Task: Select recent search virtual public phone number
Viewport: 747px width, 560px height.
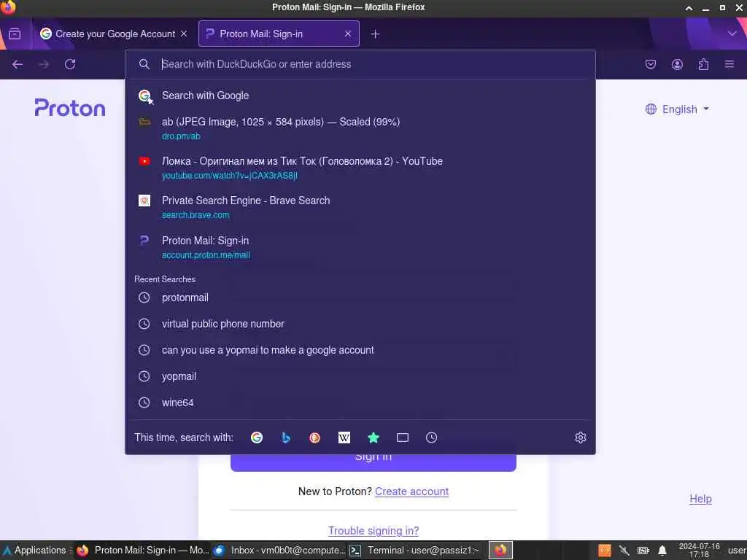Action: click(360, 324)
